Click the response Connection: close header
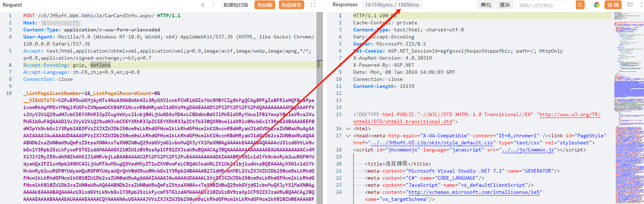Screen dimensions: 644x204 [x=378, y=79]
